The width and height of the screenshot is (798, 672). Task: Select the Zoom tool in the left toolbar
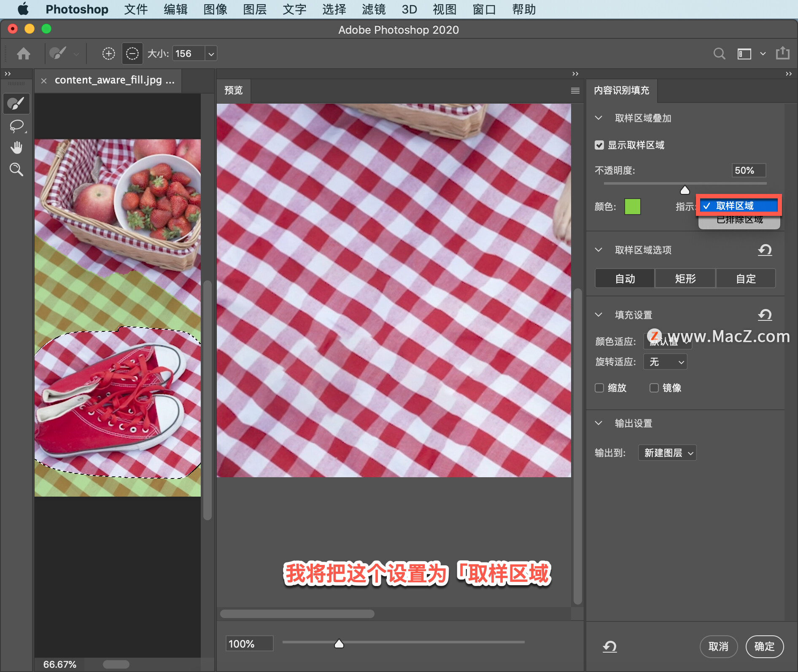16,169
